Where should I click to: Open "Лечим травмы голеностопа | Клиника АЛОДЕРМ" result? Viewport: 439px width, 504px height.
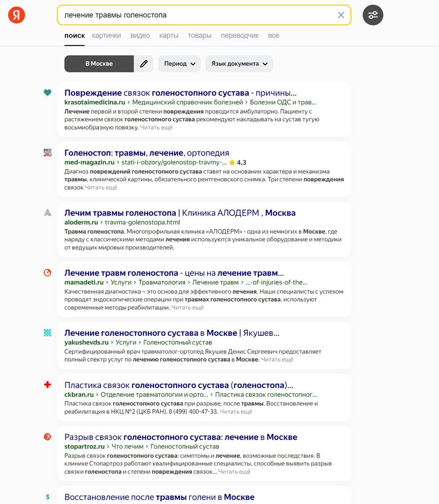(180, 213)
